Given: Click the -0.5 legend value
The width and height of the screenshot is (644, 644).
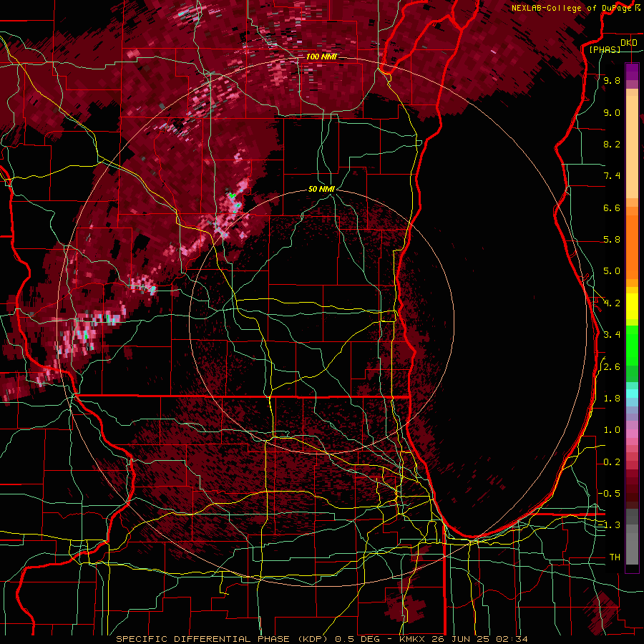Looking at the screenshot, I should 610,494.
